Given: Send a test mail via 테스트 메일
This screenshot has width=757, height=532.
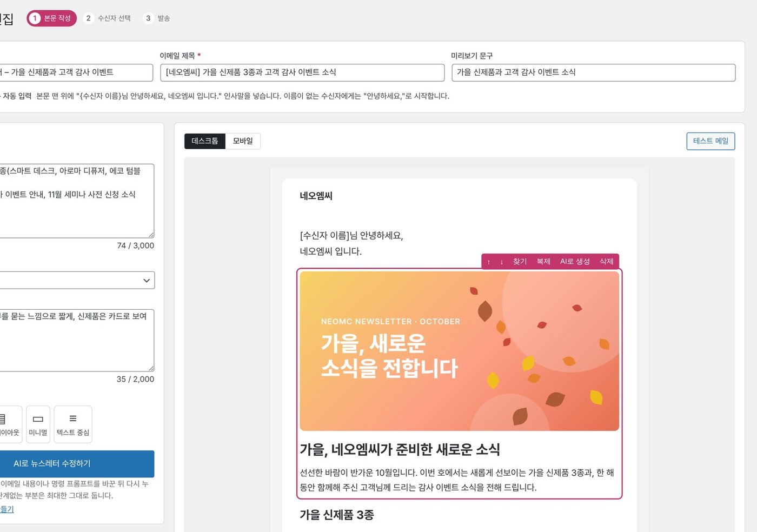Looking at the screenshot, I should [x=710, y=141].
